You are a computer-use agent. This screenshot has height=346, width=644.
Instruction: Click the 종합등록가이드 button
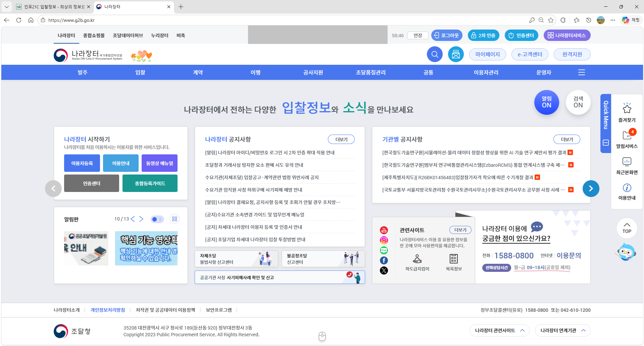click(150, 183)
